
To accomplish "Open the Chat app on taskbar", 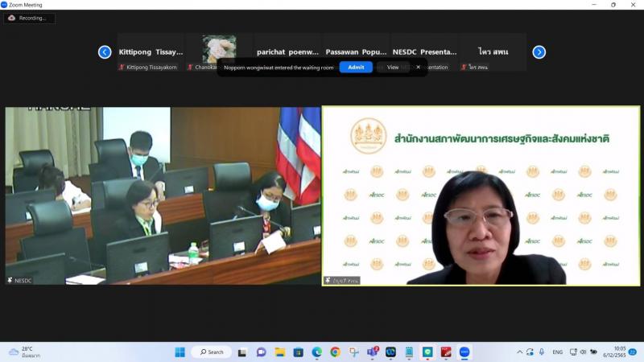I will (x=261, y=352).
